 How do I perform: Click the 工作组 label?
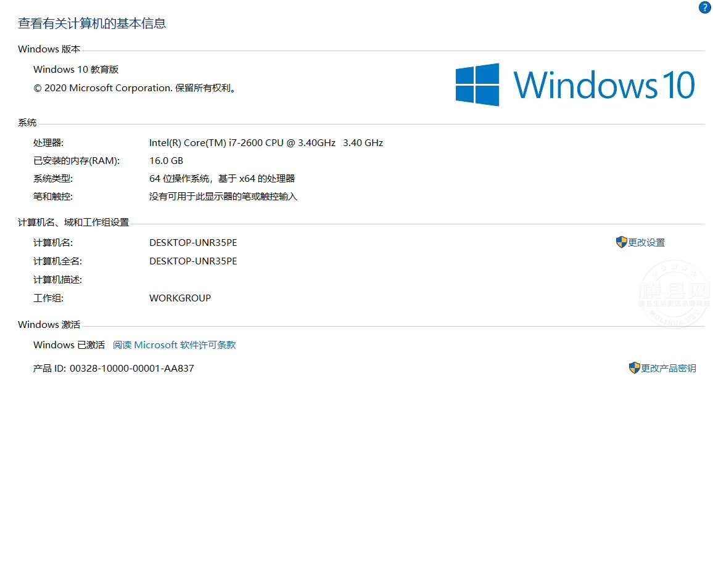[48, 298]
